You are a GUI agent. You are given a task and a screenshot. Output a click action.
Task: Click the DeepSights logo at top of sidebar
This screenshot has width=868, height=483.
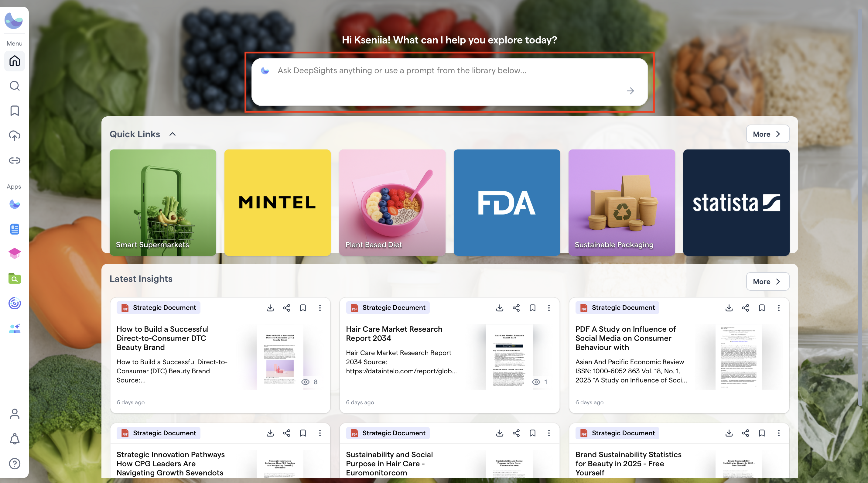coord(14,21)
